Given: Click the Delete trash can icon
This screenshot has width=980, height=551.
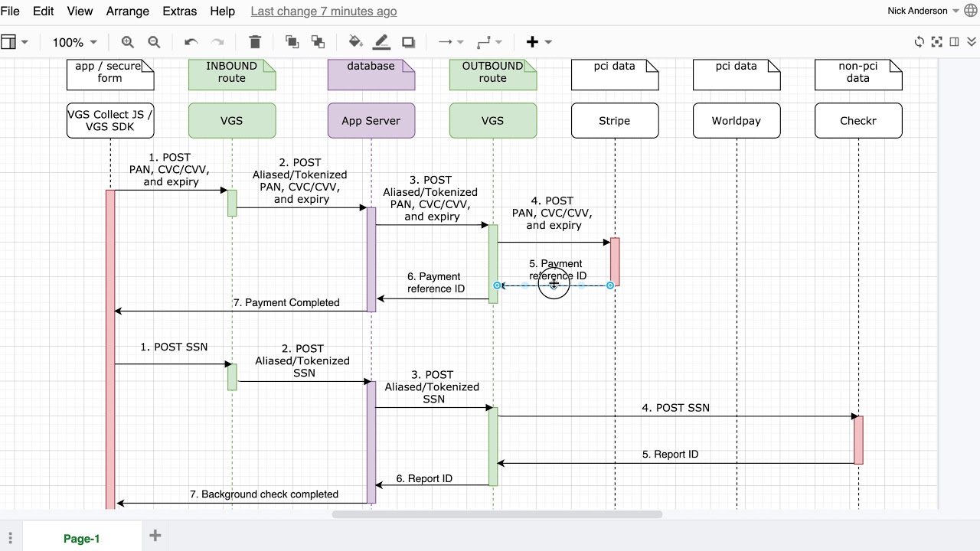Looking at the screenshot, I should 255,42.
